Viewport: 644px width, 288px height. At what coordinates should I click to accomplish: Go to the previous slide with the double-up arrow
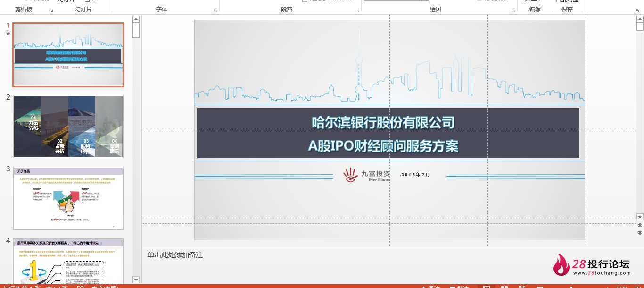[x=640, y=226]
